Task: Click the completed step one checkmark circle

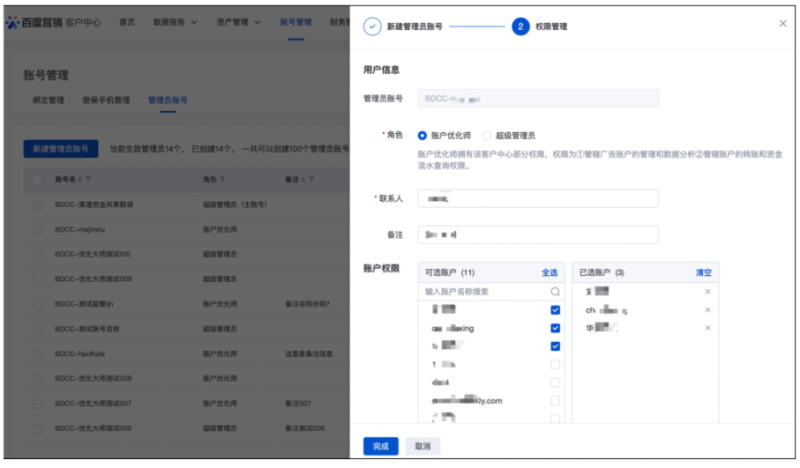Action: (372, 27)
